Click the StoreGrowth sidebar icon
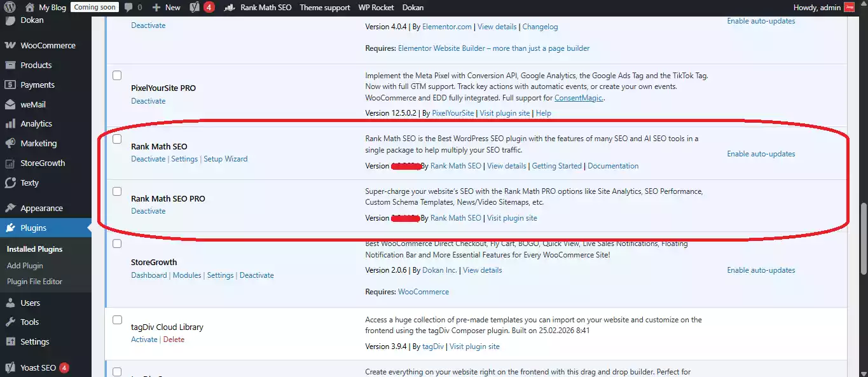Image resolution: width=868 pixels, height=377 pixels. click(x=10, y=163)
